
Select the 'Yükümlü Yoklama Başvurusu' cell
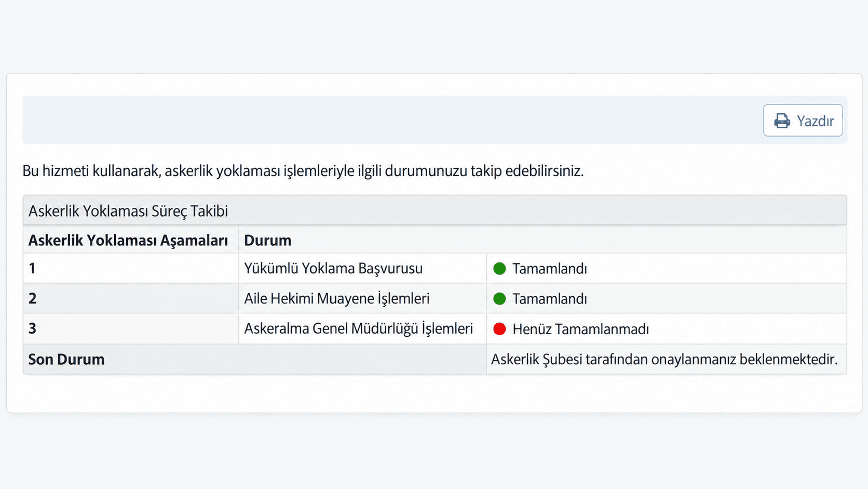tap(362, 268)
